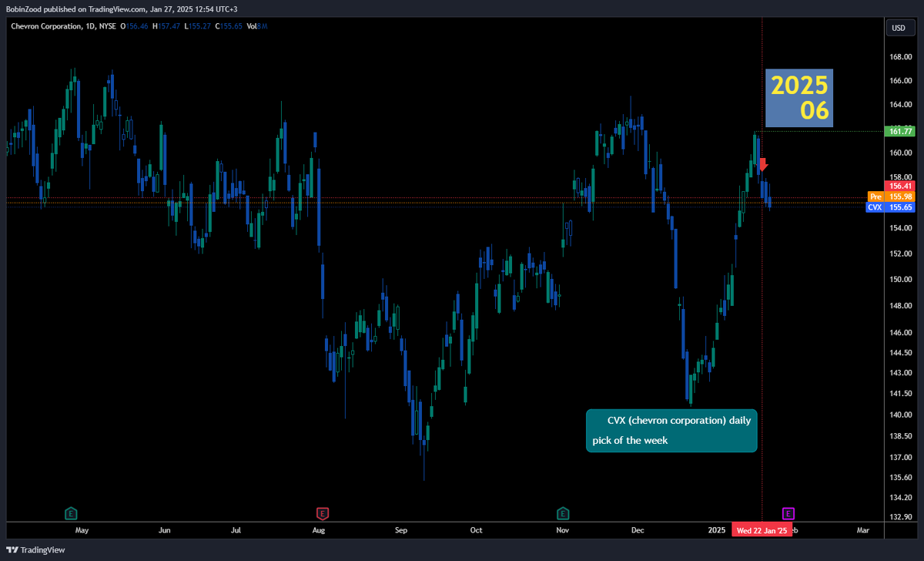Click the 164.00 price axis label
924x561 pixels.
900,105
